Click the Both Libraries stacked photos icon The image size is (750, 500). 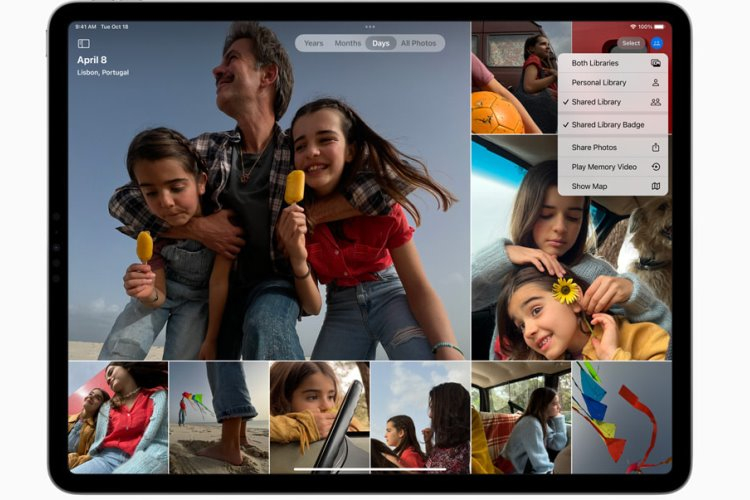655,63
